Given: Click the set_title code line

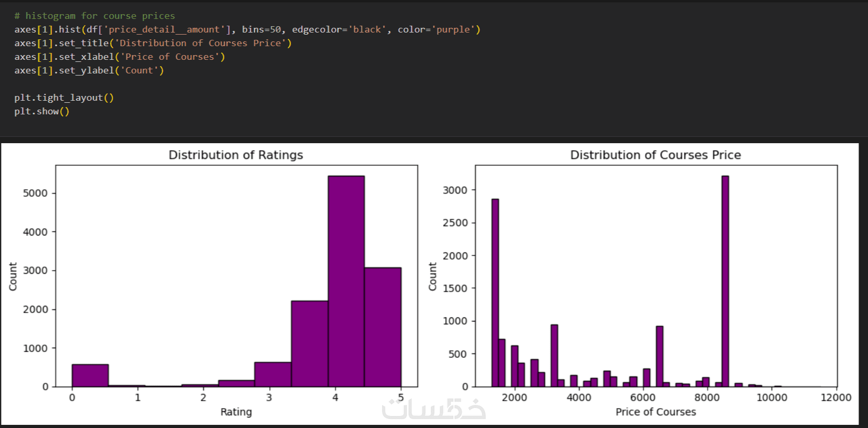Looking at the screenshot, I should (153, 43).
